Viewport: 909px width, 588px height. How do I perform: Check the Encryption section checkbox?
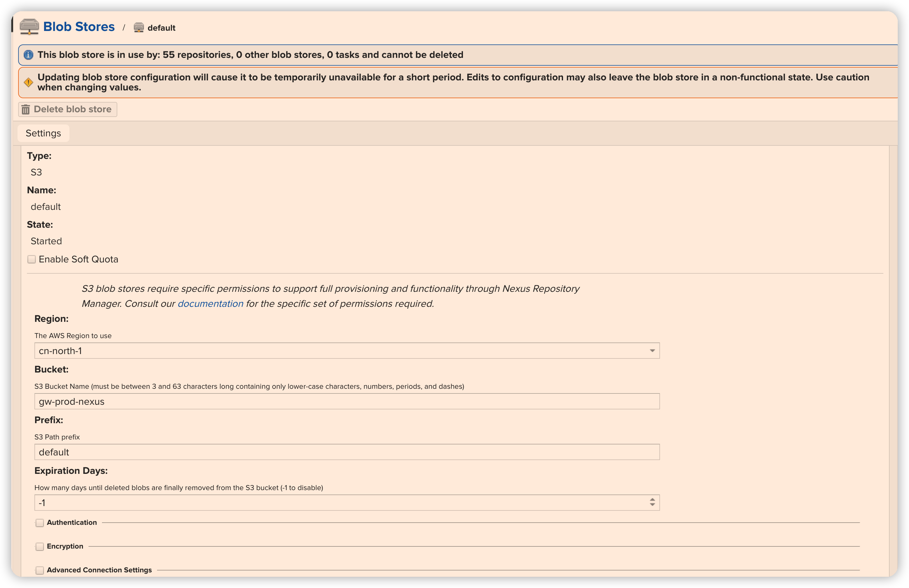pos(40,546)
